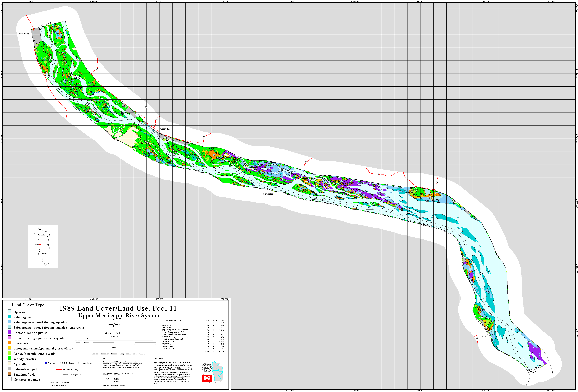
Task: Click the Cassville town label
Action: coord(165,129)
